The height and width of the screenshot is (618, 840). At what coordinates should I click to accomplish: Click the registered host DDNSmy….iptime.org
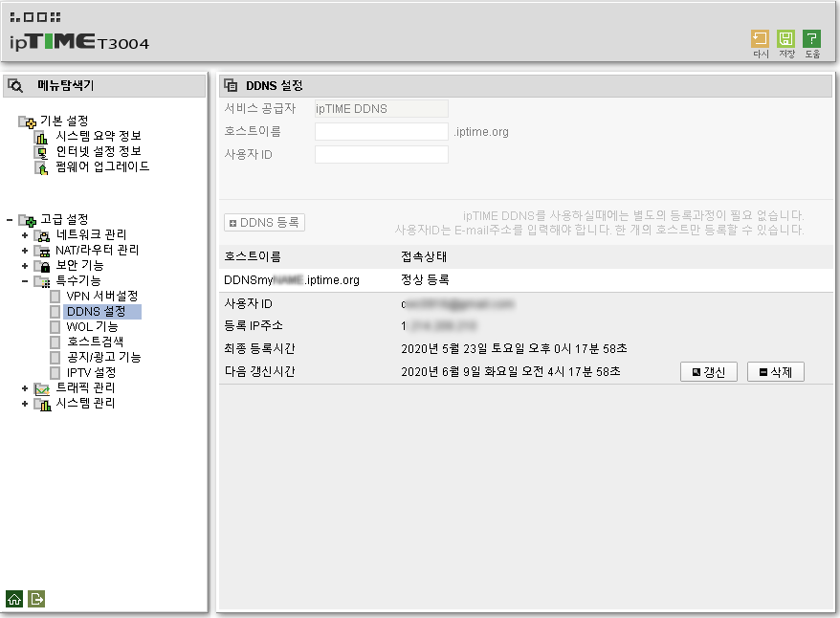(x=292, y=280)
